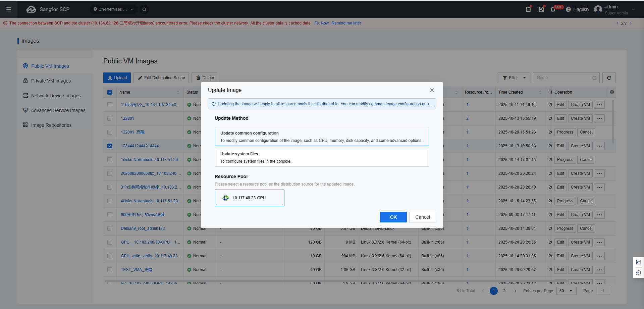Click Edit Distribution Scope button

click(161, 78)
